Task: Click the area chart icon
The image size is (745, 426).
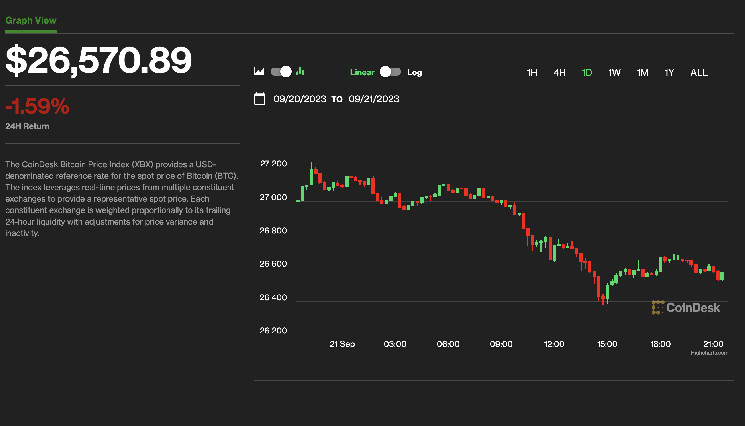Action: point(259,72)
